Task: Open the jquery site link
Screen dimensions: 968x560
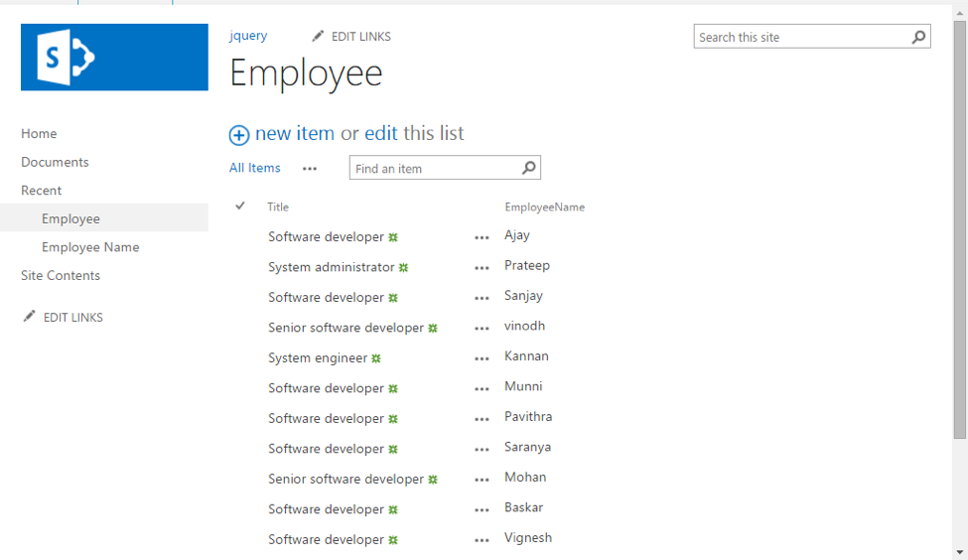Action: pos(248,36)
